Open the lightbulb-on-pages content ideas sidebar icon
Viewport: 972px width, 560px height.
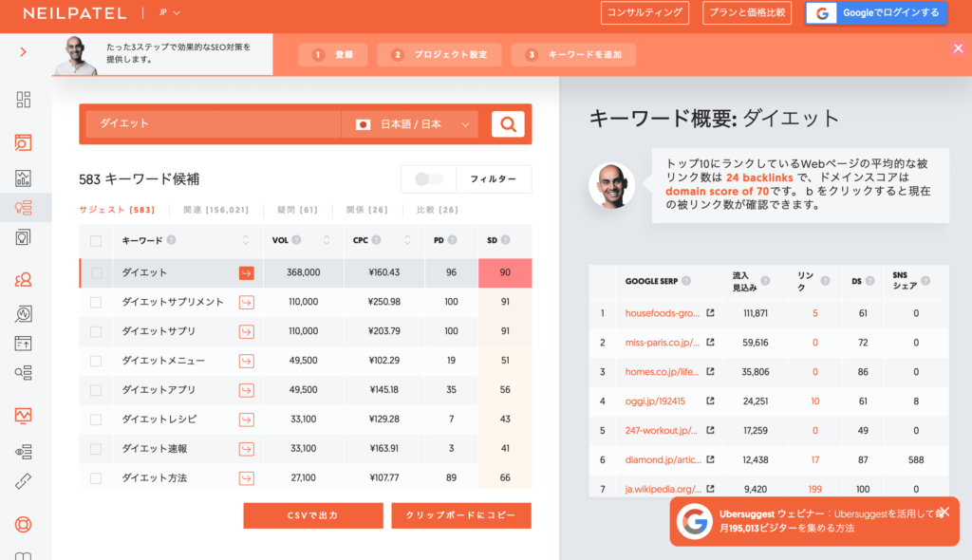click(23, 237)
